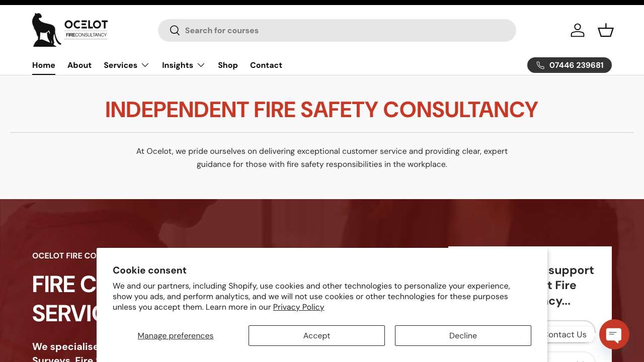Image resolution: width=644 pixels, height=362 pixels.
Task: Click the Ocelot Fire Consultancy logo
Action: 70,30
